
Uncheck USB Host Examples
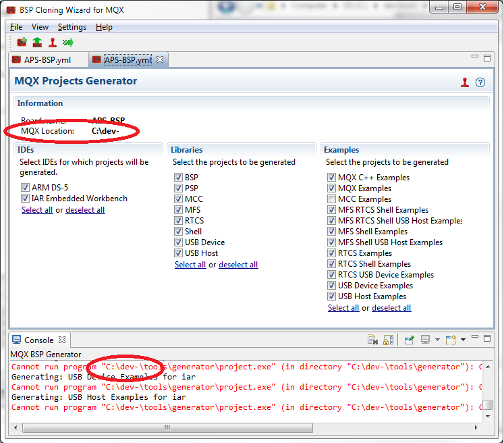[331, 296]
